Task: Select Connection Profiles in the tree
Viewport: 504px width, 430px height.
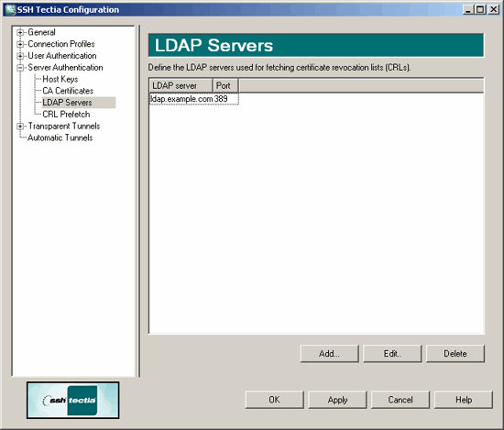Action: tap(61, 44)
